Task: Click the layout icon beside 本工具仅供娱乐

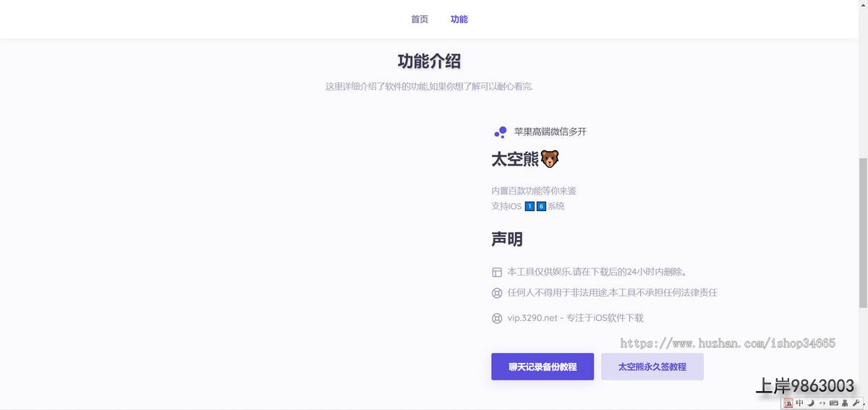Action: [497, 273]
